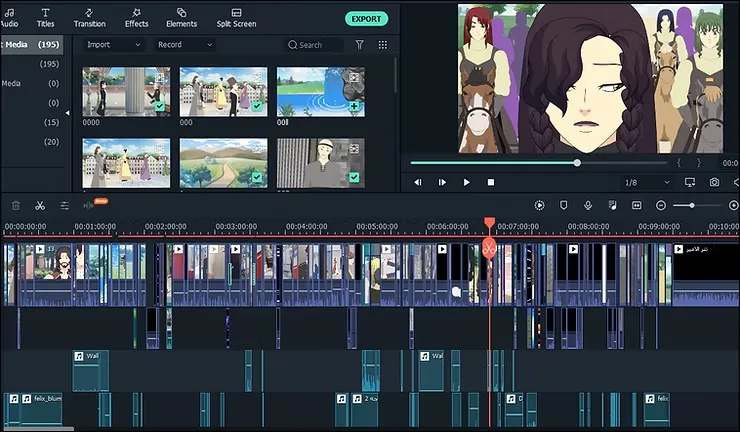Stop the preview playback
Viewport: 740px width, 432px height.
pyautogui.click(x=491, y=182)
